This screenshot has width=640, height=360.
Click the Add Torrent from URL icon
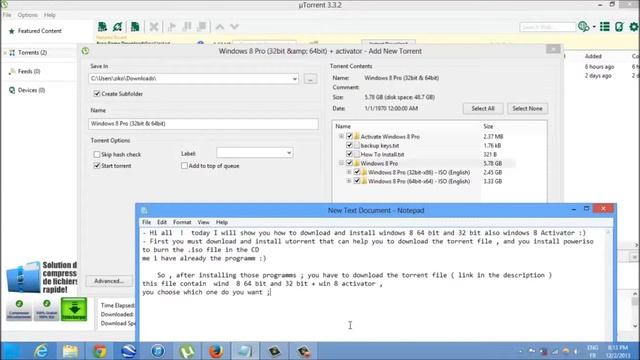pos(118,27)
